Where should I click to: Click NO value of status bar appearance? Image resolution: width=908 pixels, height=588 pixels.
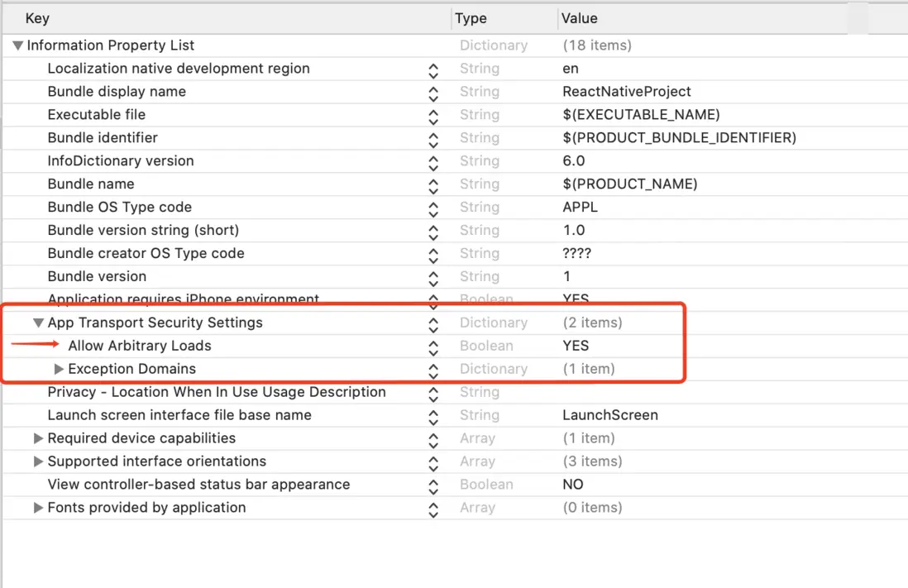(x=572, y=485)
